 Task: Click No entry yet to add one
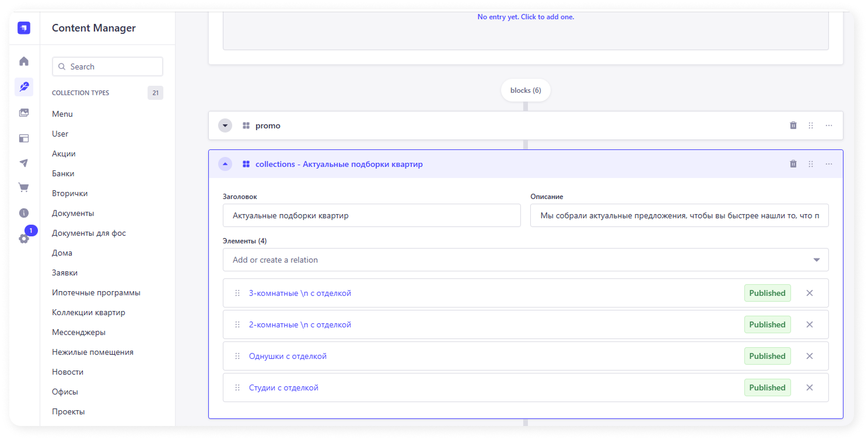[x=526, y=17]
